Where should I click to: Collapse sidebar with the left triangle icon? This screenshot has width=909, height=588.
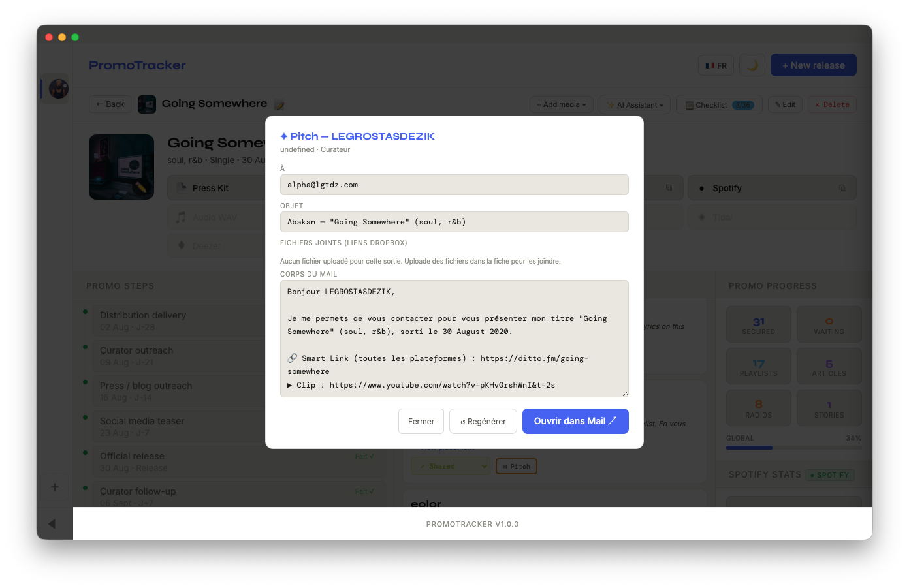(52, 523)
